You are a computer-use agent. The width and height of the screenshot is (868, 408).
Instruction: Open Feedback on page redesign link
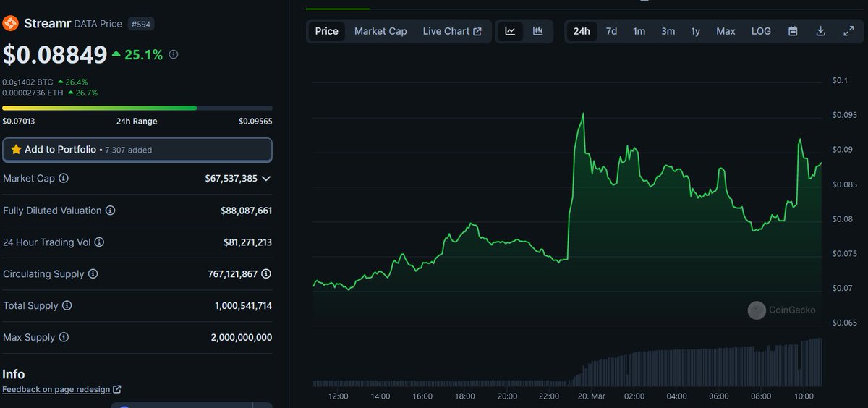click(61, 389)
